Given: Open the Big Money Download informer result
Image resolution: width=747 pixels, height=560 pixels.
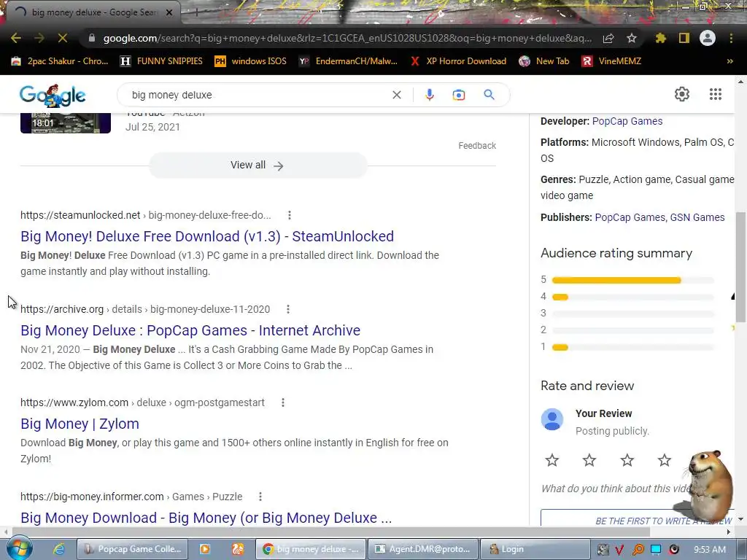Looking at the screenshot, I should (206, 518).
